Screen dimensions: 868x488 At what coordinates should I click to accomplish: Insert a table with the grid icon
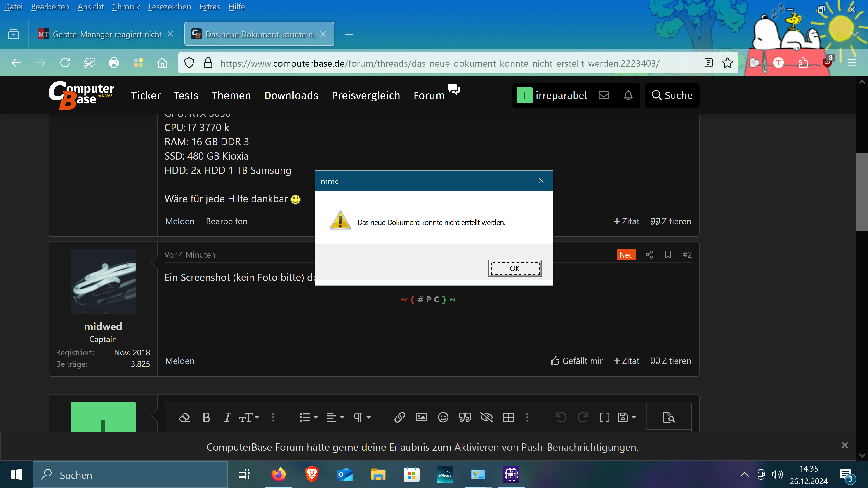[x=508, y=418]
